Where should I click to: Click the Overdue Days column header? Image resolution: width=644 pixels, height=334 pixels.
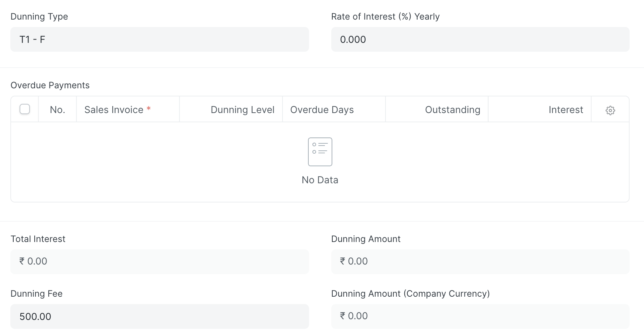click(322, 109)
